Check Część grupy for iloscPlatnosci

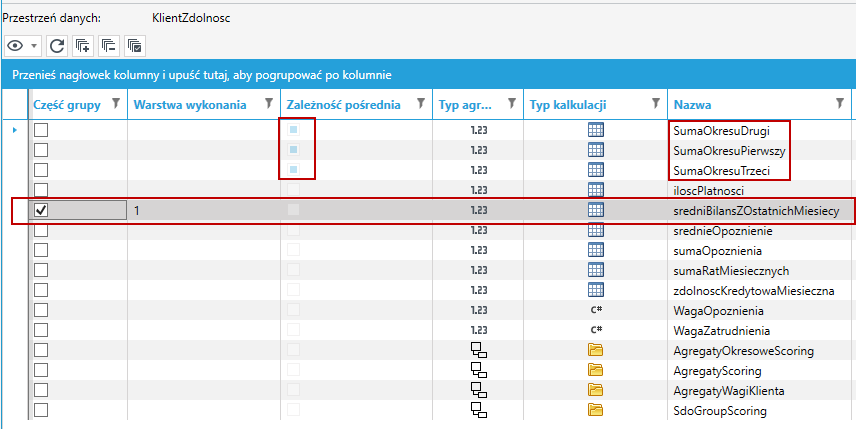pyautogui.click(x=41, y=190)
